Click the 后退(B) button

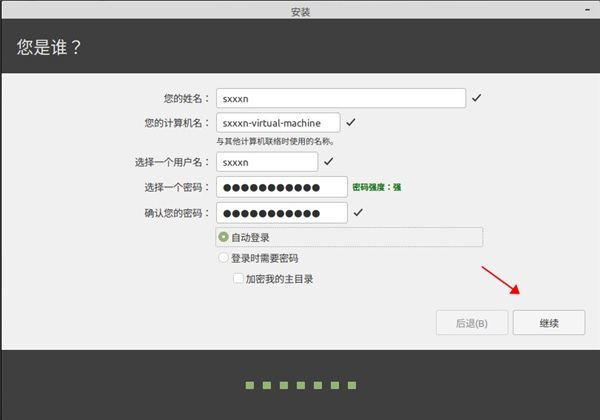[471, 323]
